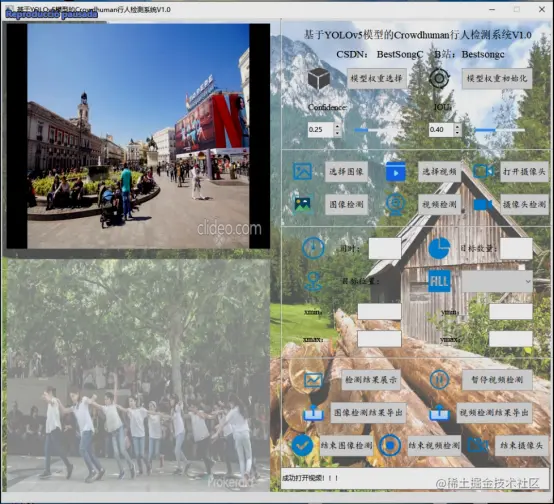Click the 模型权重初始化 button

[x=497, y=78]
